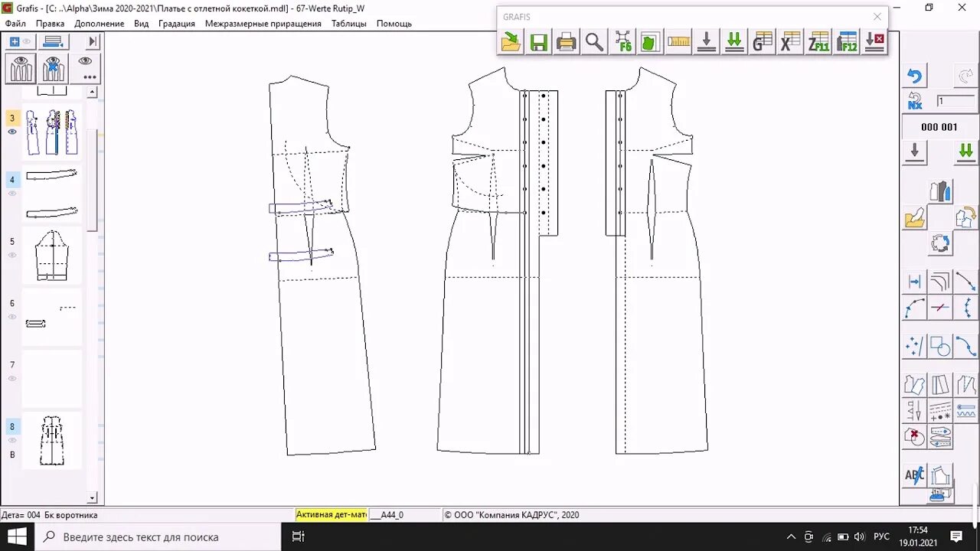Image resolution: width=980 pixels, height=551 pixels.
Task: Open the Межразмерные приращения menu
Action: coord(263,24)
